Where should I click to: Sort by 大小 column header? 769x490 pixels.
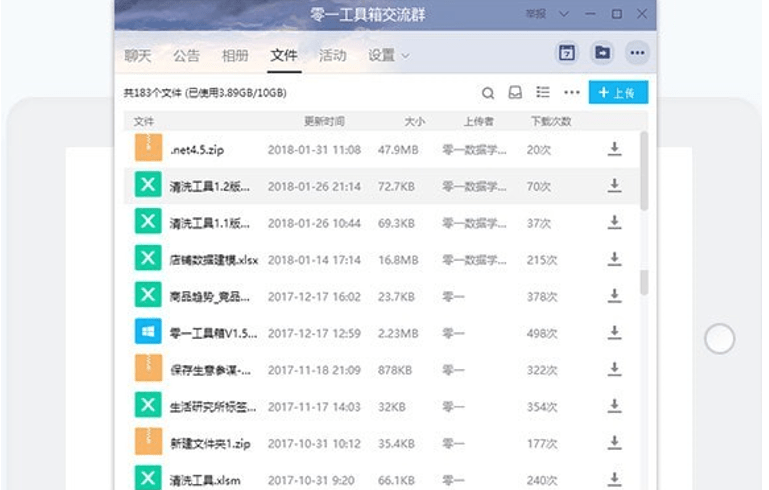click(414, 121)
